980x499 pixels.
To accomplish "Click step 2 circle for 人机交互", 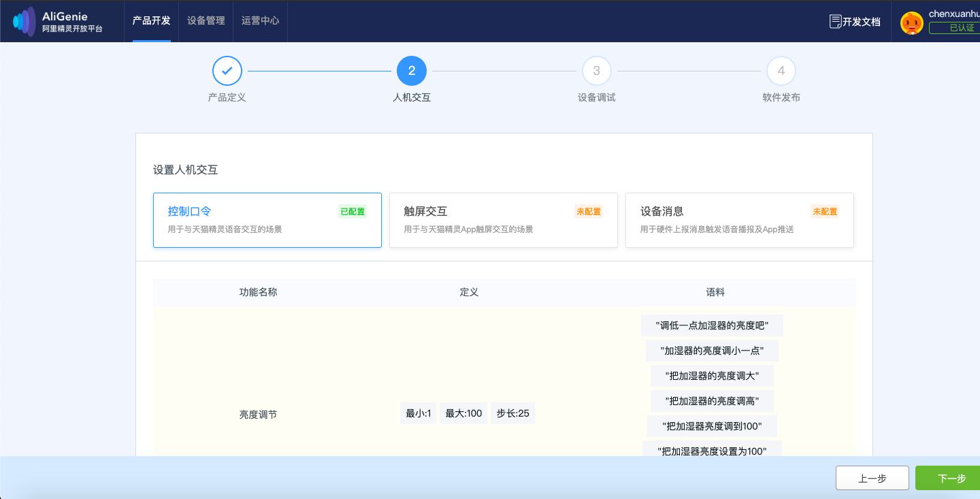I will (412, 71).
